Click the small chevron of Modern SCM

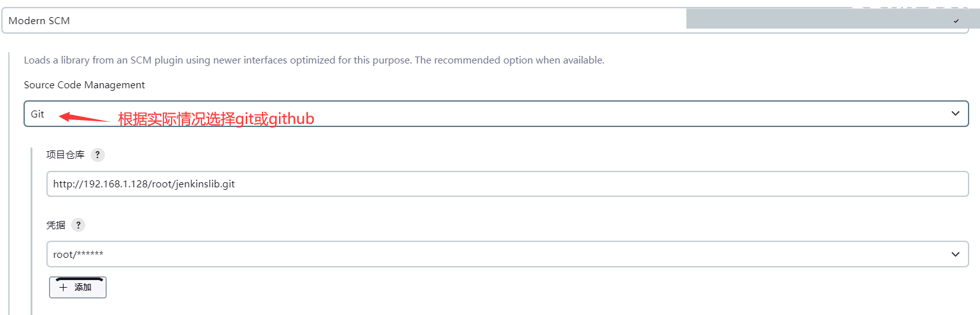[x=956, y=21]
